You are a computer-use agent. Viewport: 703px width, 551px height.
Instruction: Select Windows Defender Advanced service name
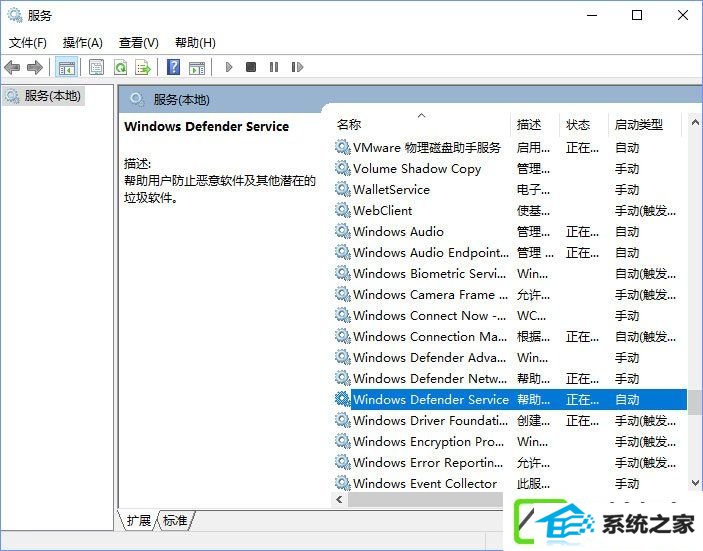[x=430, y=357]
